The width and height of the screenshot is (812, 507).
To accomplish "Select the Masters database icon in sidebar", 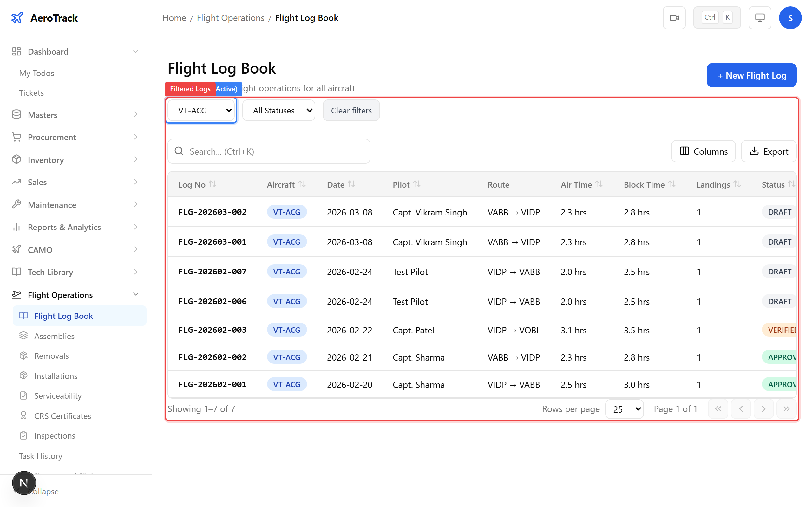I will (16, 114).
